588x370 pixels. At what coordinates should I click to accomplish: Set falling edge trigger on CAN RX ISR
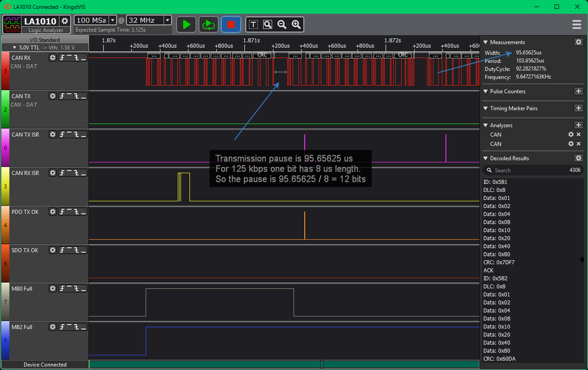click(x=77, y=173)
